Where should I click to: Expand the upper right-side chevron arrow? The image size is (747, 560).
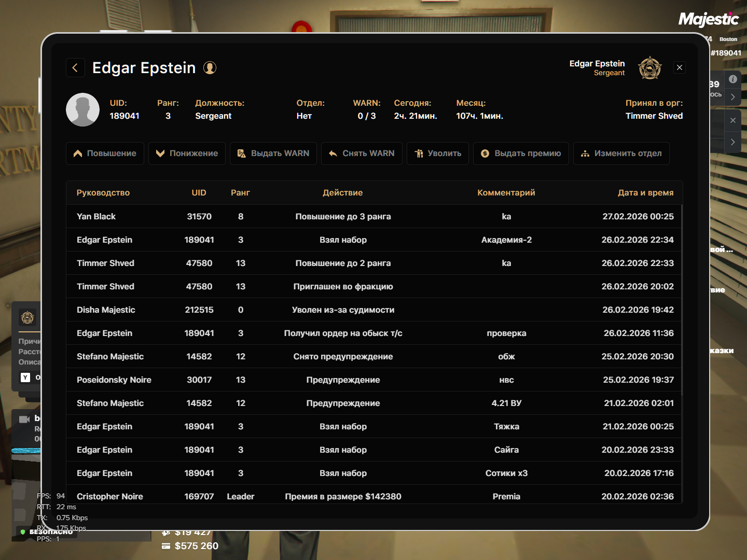(732, 97)
